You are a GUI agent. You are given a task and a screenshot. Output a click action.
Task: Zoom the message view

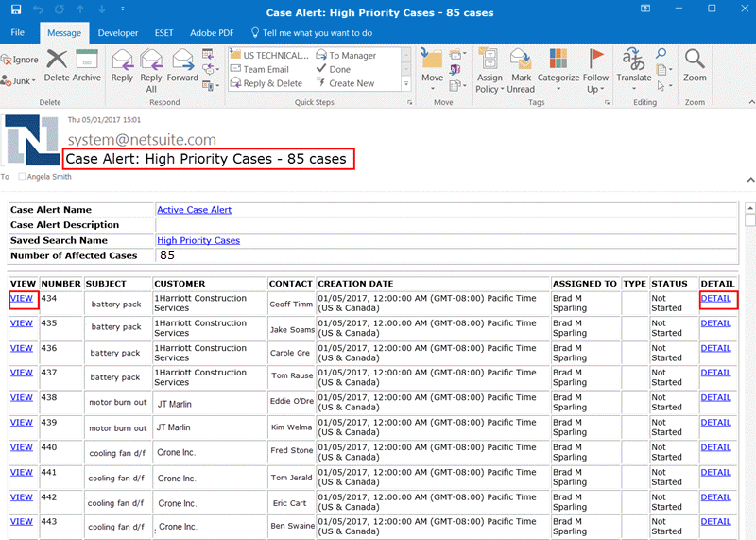695,66
